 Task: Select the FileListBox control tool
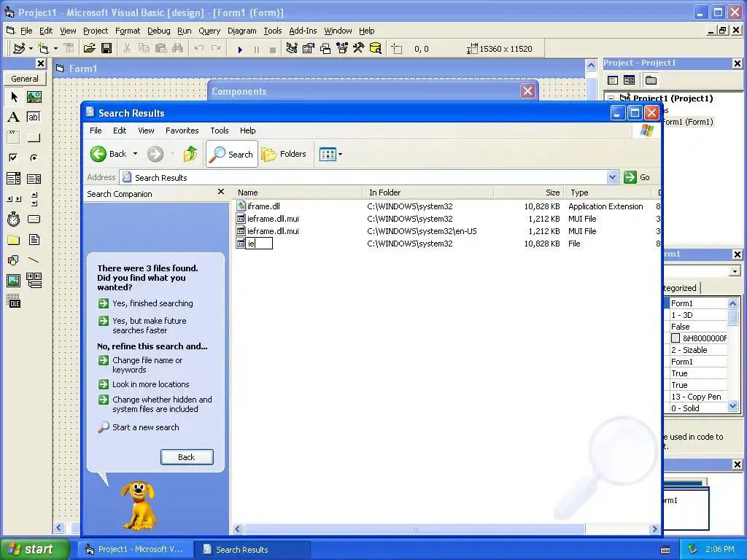pyautogui.click(x=34, y=239)
